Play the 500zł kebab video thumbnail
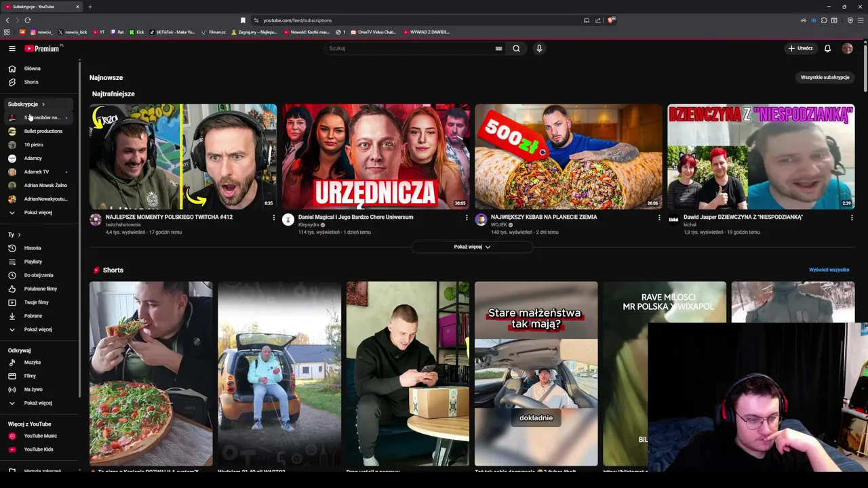Viewport: 868px width, 488px height. [x=568, y=157]
